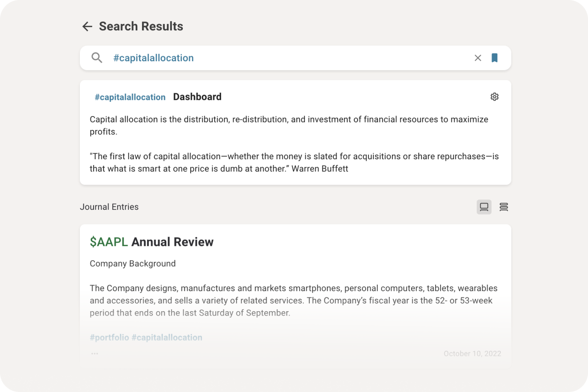Image resolution: width=588 pixels, height=392 pixels.
Task: Click the October 10, 2022 date
Action: coord(472,353)
